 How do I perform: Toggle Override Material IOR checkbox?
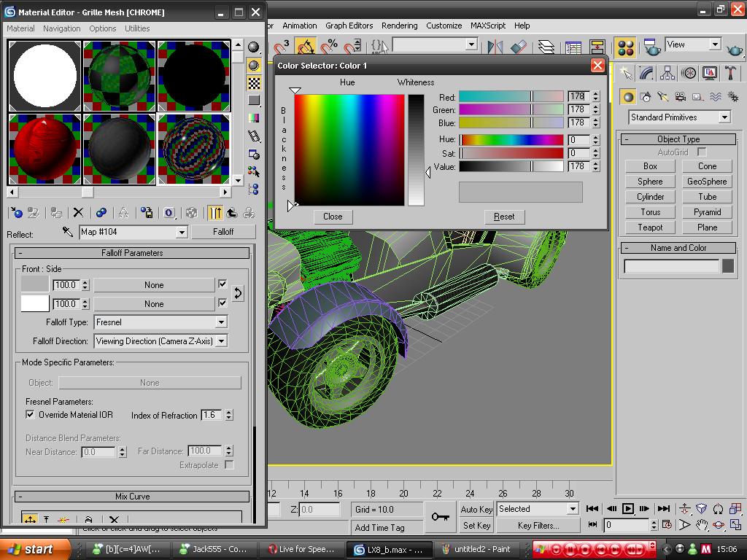coord(30,414)
